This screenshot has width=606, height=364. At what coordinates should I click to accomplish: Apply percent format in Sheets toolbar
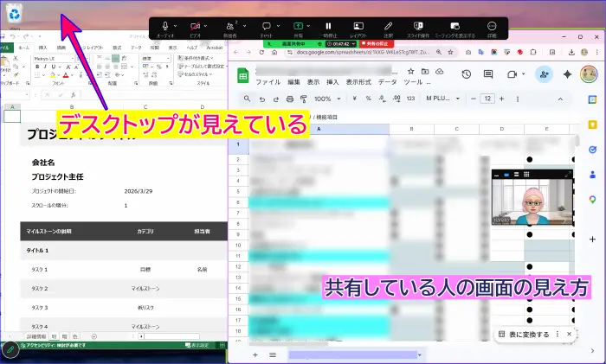tap(368, 99)
